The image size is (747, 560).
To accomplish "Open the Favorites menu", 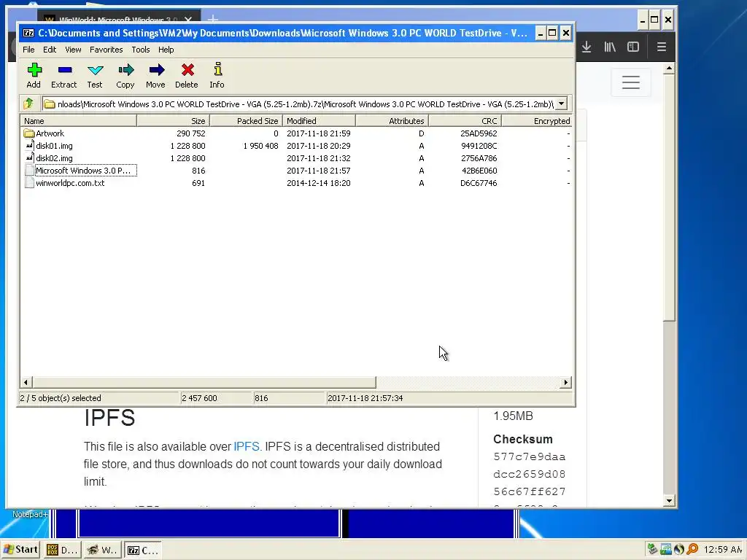I will tap(107, 50).
